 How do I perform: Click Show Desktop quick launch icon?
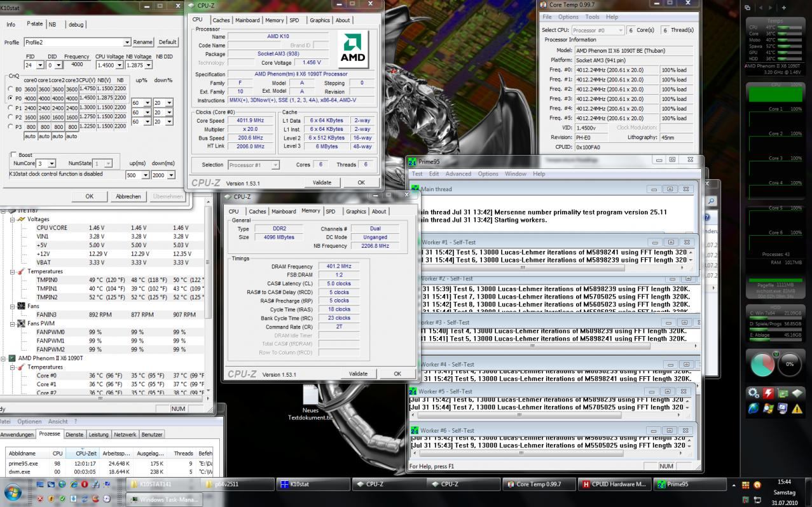(x=39, y=484)
